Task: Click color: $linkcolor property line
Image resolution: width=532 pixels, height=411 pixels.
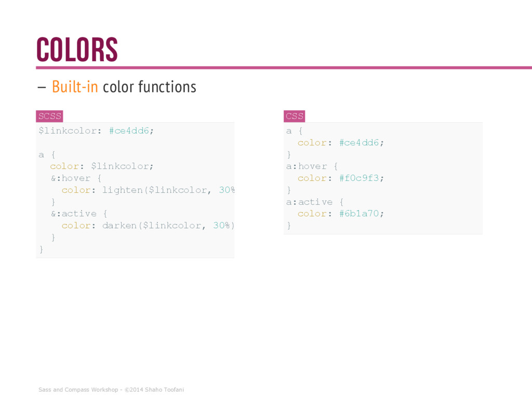Action: 102,166
